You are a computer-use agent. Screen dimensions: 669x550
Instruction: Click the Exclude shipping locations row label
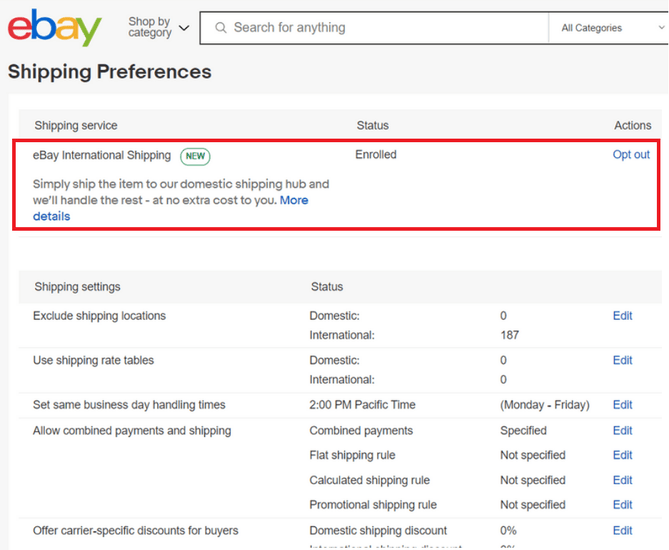coord(99,316)
